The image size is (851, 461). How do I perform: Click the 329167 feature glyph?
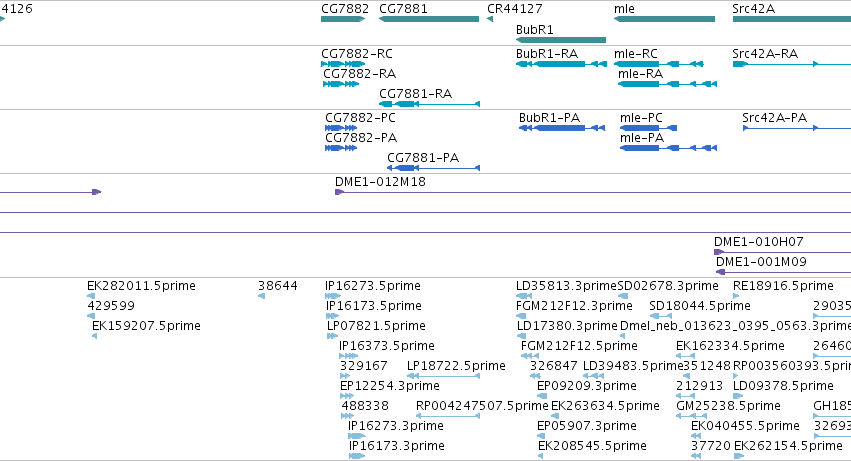point(345,376)
